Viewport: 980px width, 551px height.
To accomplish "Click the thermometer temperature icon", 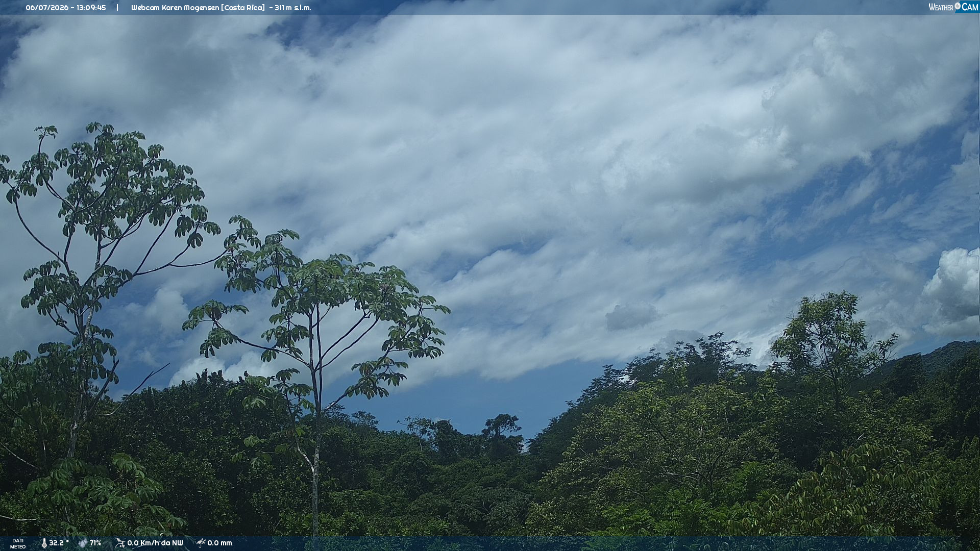I will click(44, 543).
